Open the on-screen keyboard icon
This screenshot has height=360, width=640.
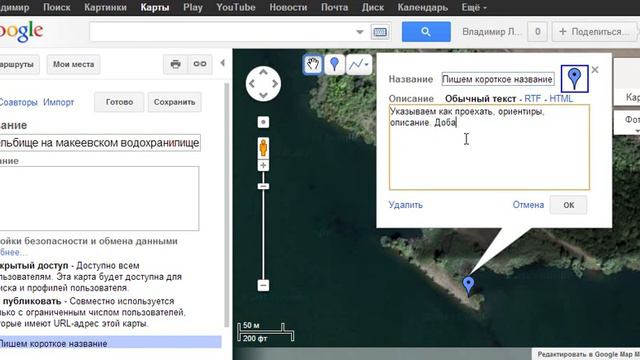(x=380, y=32)
